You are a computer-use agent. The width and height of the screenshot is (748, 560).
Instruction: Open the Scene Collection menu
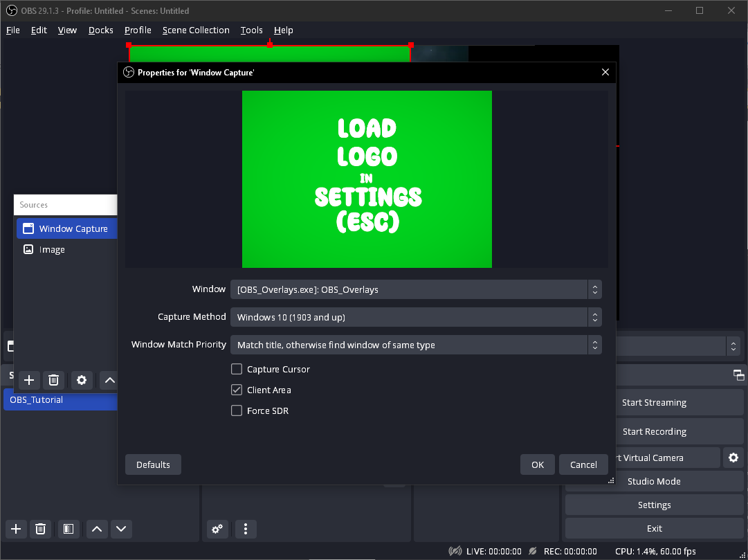196,30
